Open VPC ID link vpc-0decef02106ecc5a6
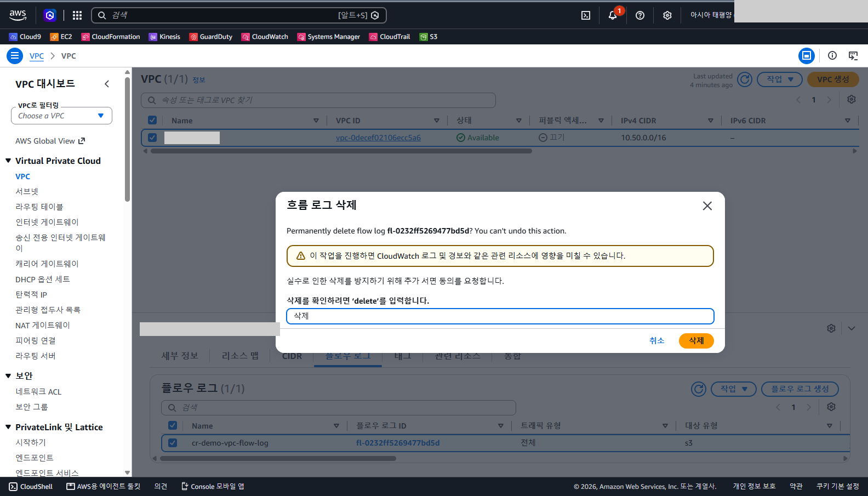Screen dimensions: 868x496 [x=378, y=138]
